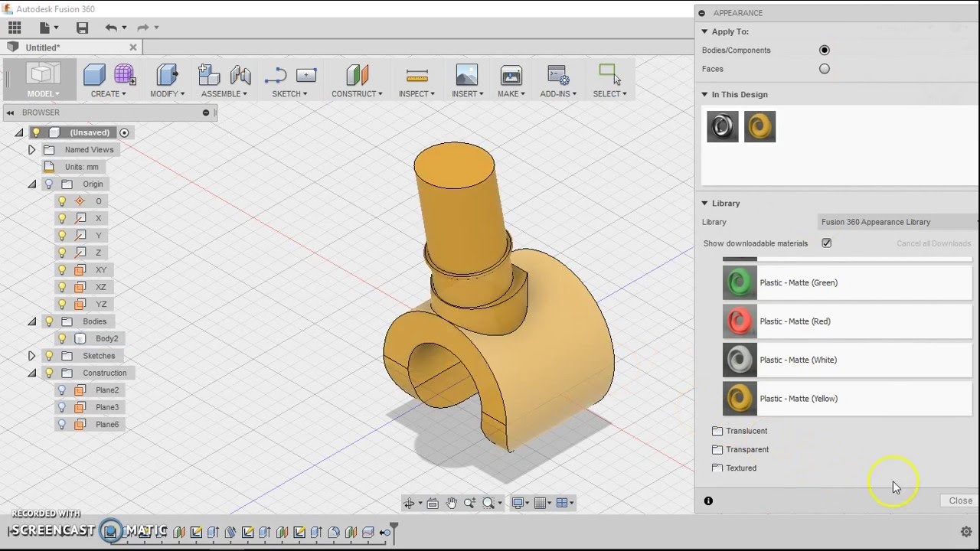Click the sketch rectangle icon
Viewport: 980px width, 551px height.
(x=306, y=75)
